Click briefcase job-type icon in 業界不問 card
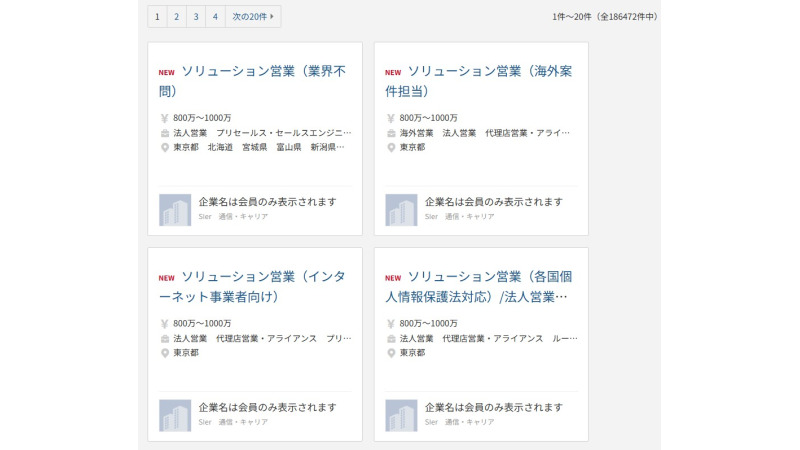 [165, 133]
